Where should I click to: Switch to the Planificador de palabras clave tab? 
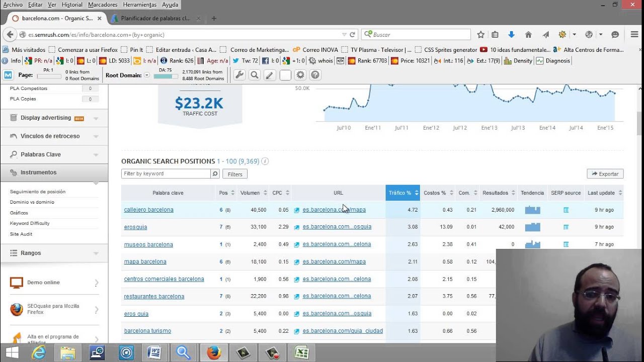click(x=155, y=19)
